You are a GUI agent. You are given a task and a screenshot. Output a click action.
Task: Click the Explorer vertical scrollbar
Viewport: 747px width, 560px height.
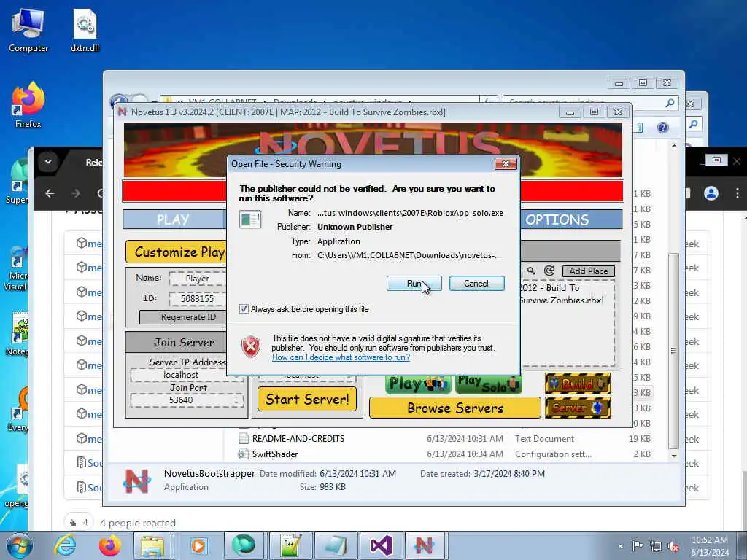tap(673, 350)
